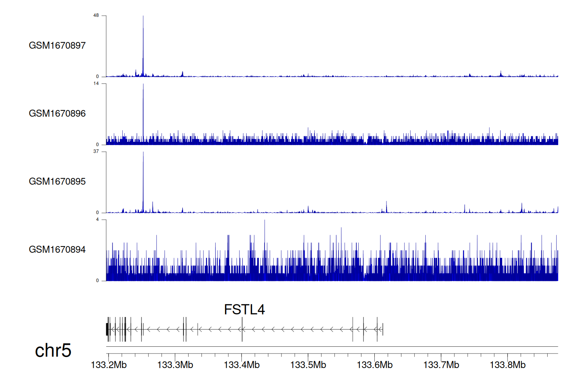
Task: Click the 133.5Mb axis tick label
Action: [x=308, y=365]
